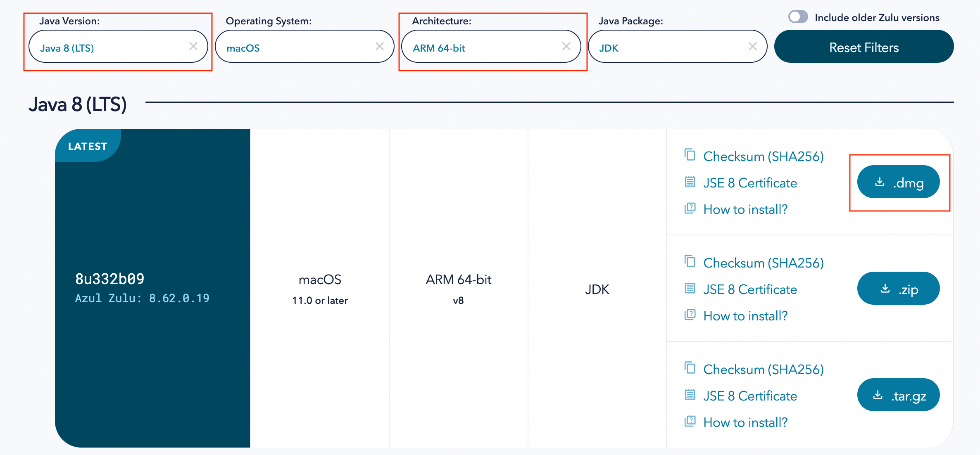Open JSE 8 Certificate in .dmg row
This screenshot has height=455, width=980.
[750, 183]
